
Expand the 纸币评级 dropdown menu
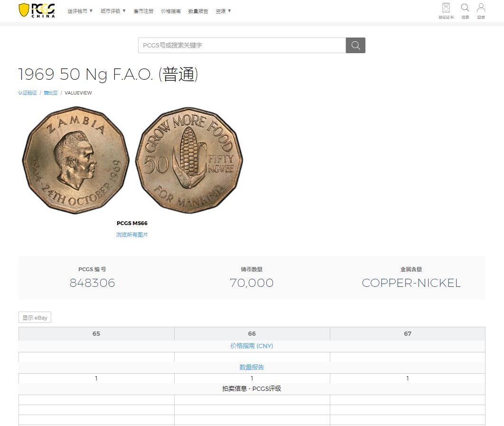coord(113,11)
